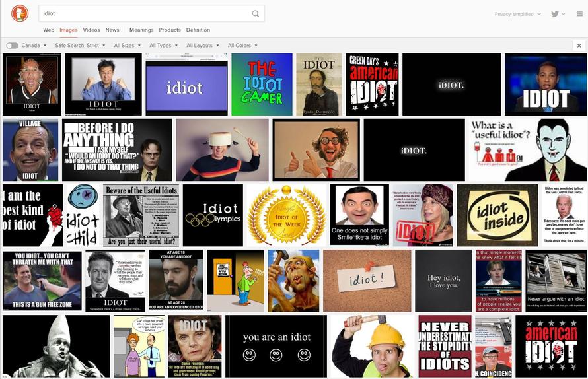Screen dimensions: 588x379
Task: Open the Safe Search: Strict dropdown
Action: click(80, 46)
